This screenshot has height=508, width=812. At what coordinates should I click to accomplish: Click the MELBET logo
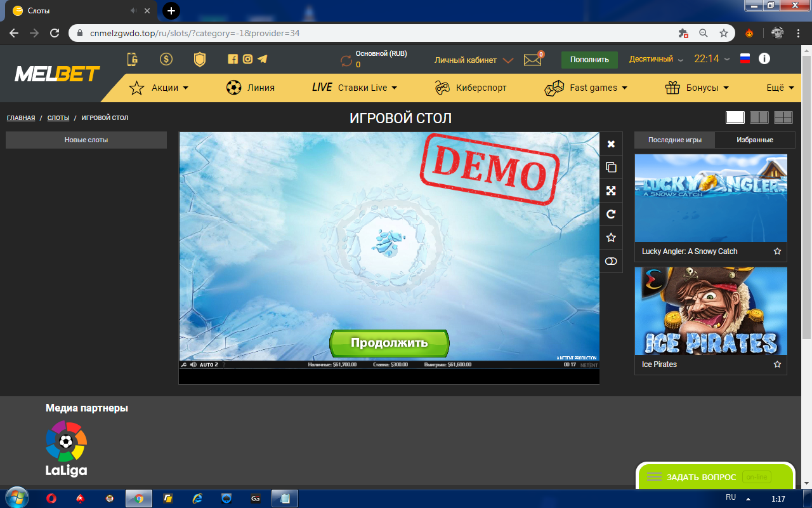(57, 74)
